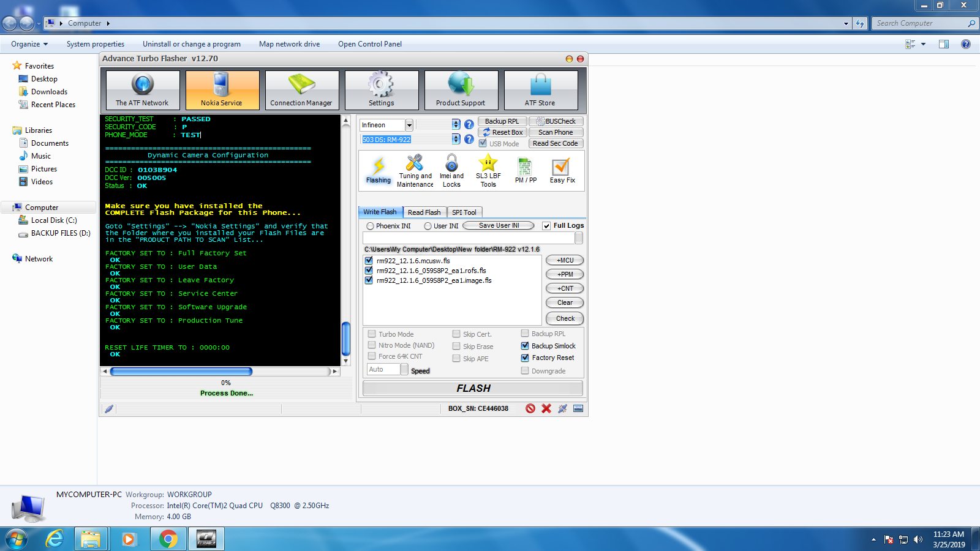Open the Easy Fix section
980x551 pixels.
(562, 171)
